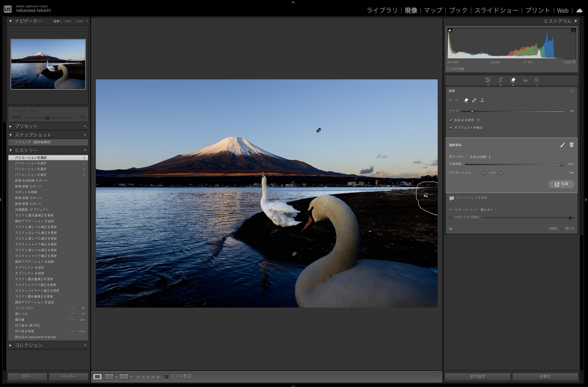The width and height of the screenshot is (588, 387).
Task: Delete the selected spot with the trash icon
Action: click(x=571, y=145)
